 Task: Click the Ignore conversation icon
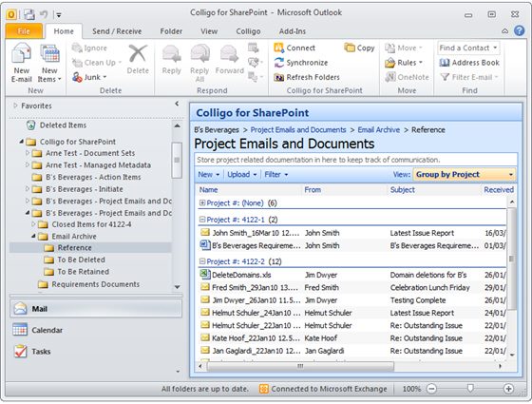(77, 48)
